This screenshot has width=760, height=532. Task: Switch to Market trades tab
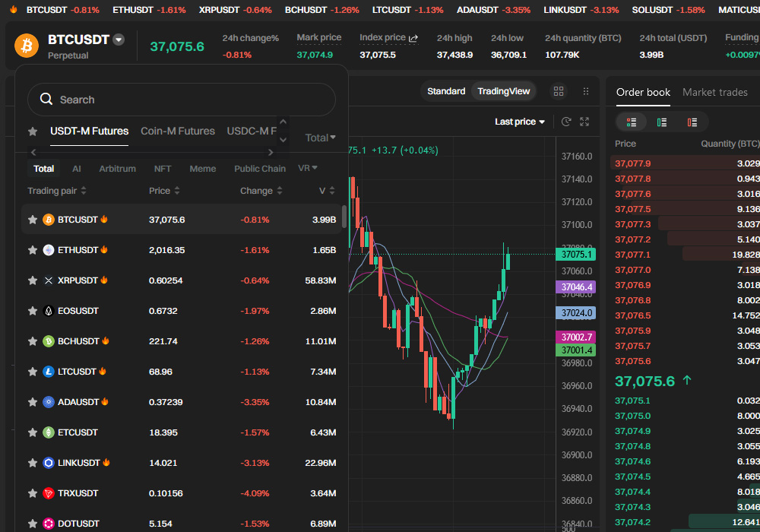click(715, 92)
